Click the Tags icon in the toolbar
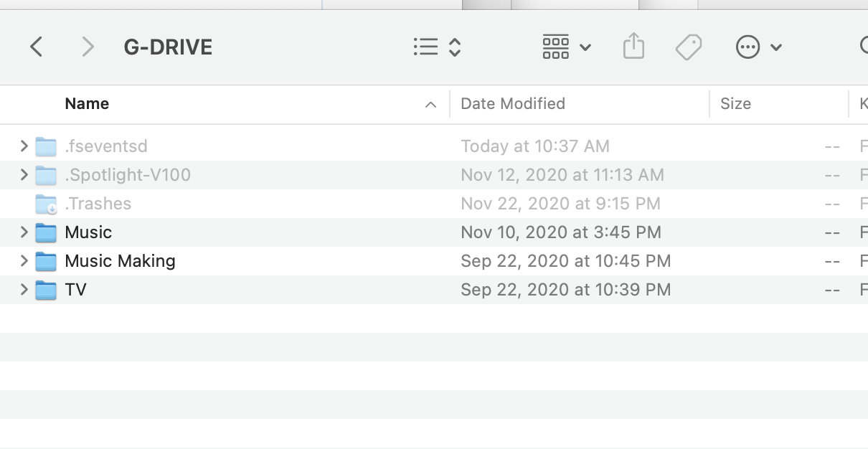This screenshot has width=868, height=449. (x=688, y=46)
